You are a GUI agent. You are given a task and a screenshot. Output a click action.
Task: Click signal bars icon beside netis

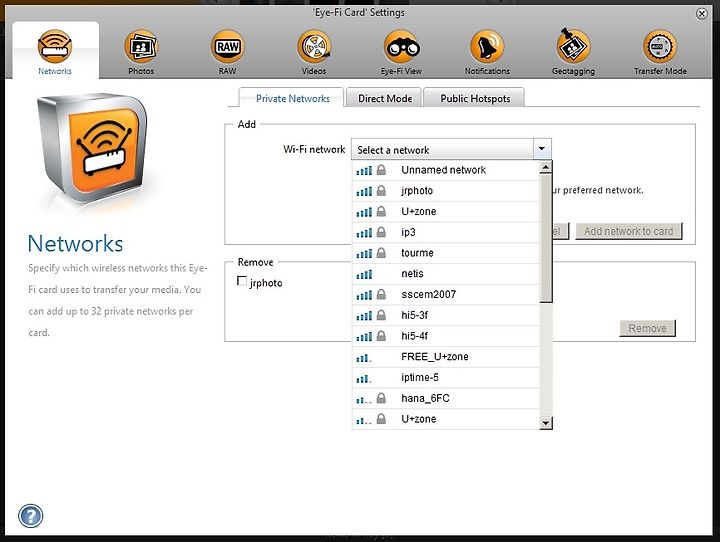tap(364, 274)
